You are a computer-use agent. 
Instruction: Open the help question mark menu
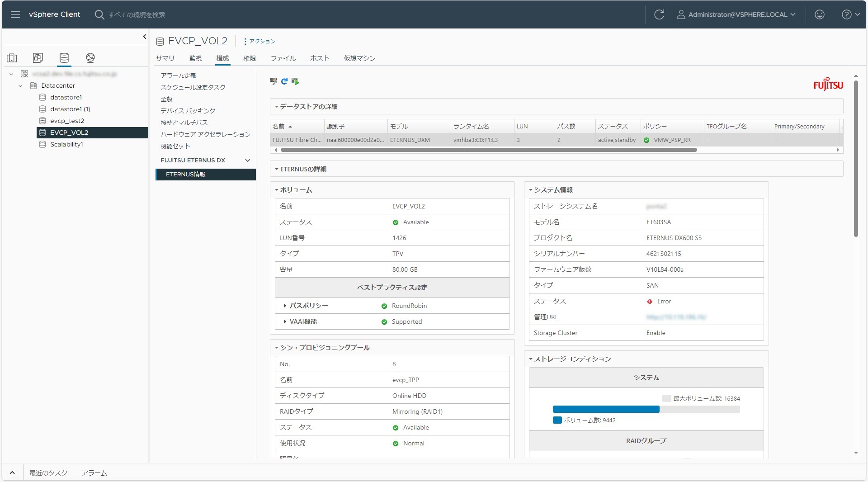click(x=850, y=14)
